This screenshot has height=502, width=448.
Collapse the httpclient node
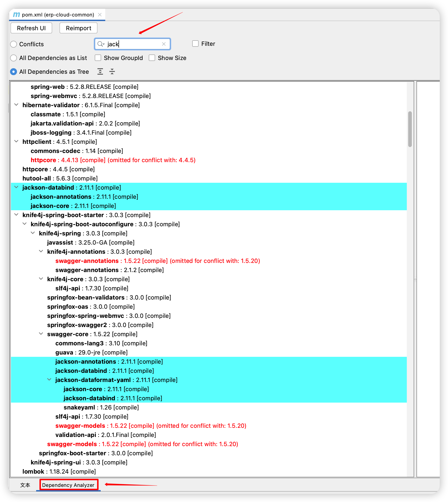pyautogui.click(x=16, y=141)
